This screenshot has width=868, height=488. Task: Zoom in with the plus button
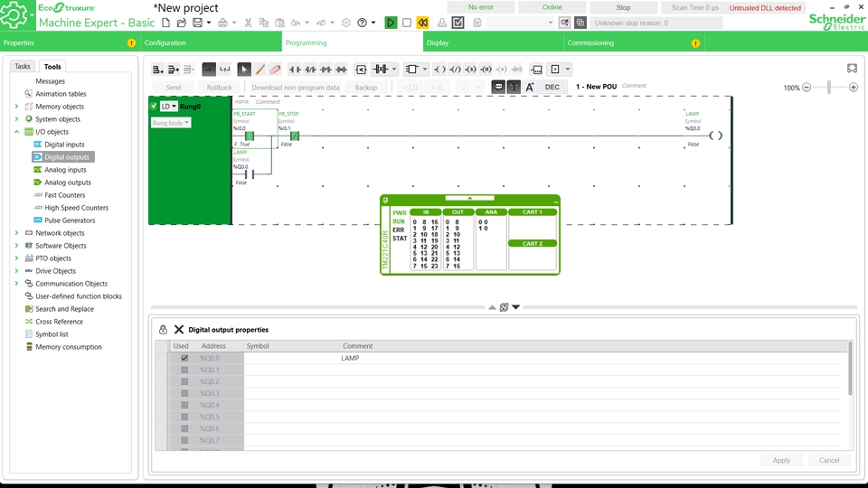[853, 88]
